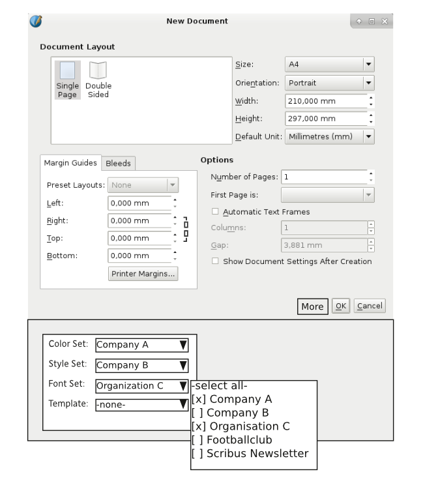
Task: Open the Size dropdown showing A4
Action: pos(330,65)
